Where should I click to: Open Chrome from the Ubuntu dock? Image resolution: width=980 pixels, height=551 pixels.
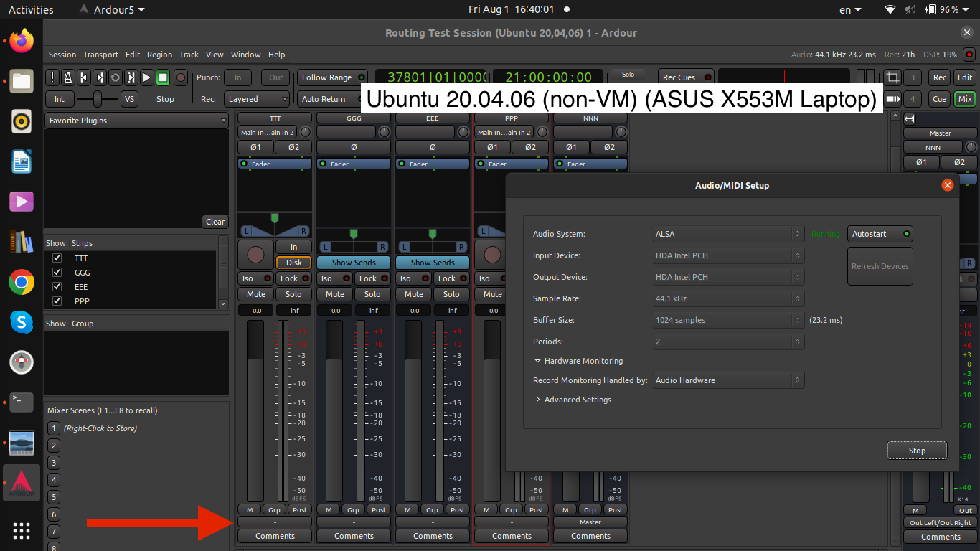[x=22, y=282]
